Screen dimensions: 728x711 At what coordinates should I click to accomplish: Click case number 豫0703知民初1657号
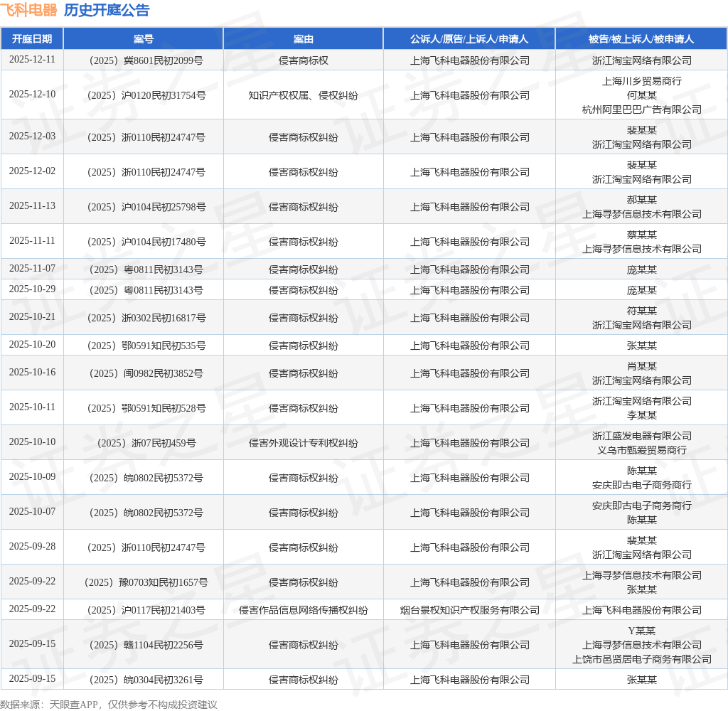[146, 582]
